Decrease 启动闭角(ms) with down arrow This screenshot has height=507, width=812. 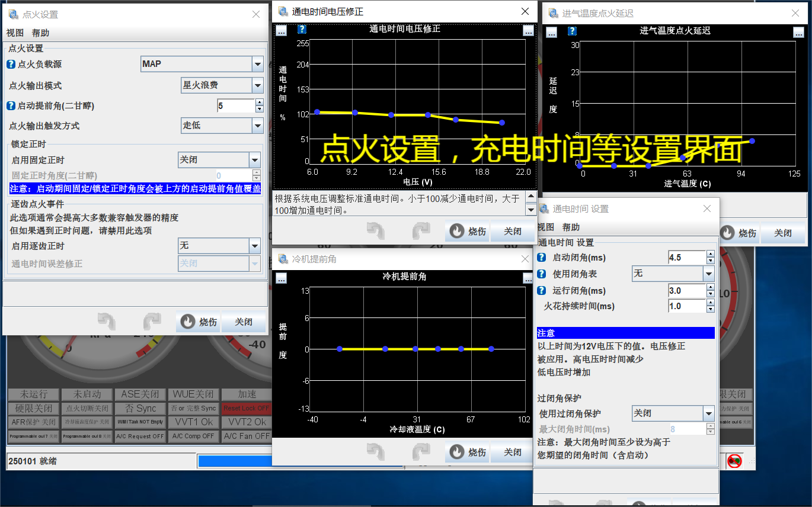[711, 261]
